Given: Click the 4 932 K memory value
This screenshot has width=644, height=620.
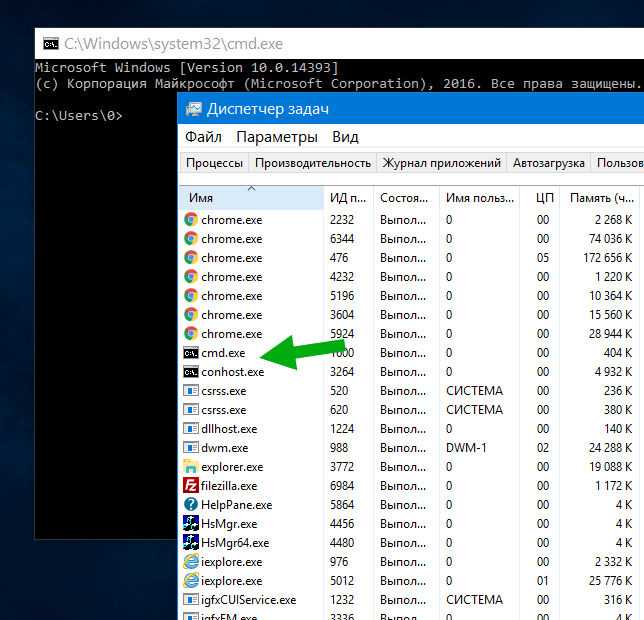Looking at the screenshot, I should click(x=613, y=372).
